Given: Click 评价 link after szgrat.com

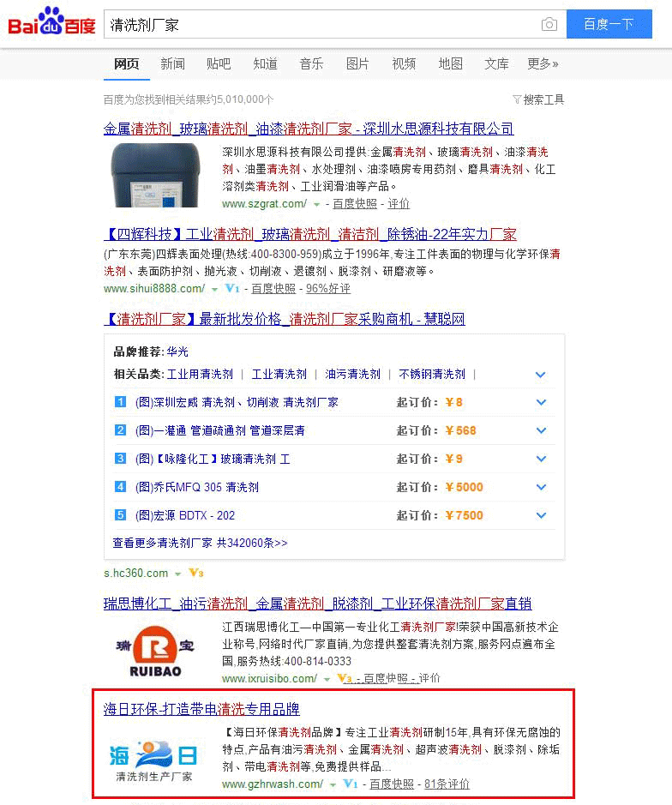Looking at the screenshot, I should [399, 204].
